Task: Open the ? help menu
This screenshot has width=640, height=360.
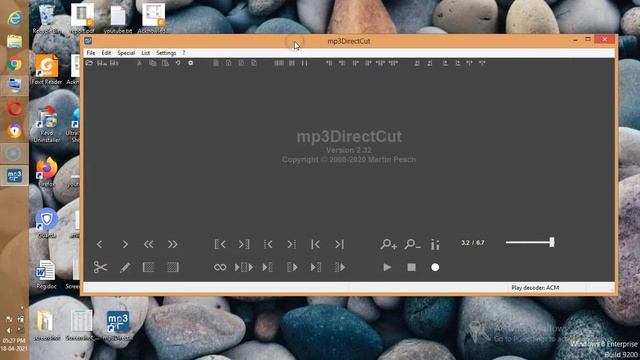Action: [x=184, y=53]
